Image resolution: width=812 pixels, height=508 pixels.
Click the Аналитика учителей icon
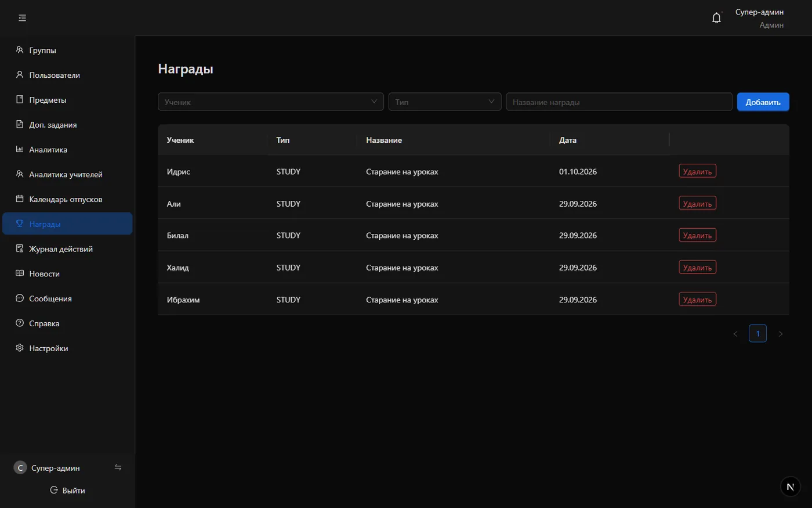pyautogui.click(x=20, y=174)
